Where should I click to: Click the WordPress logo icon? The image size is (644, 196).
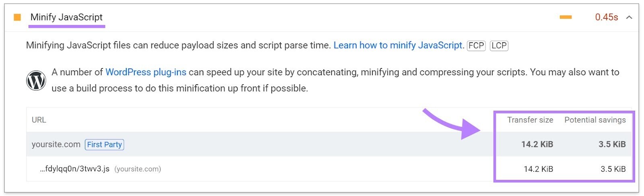[x=36, y=80]
